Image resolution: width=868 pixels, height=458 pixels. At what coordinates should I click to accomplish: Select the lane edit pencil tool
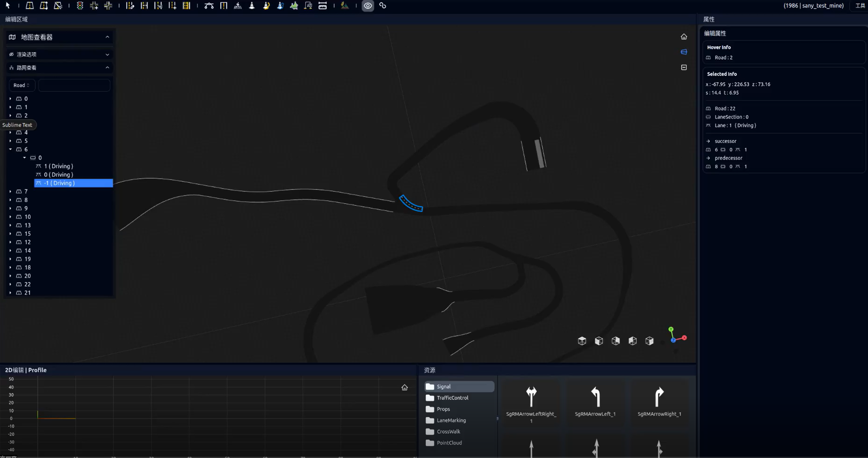pyautogui.click(x=130, y=6)
